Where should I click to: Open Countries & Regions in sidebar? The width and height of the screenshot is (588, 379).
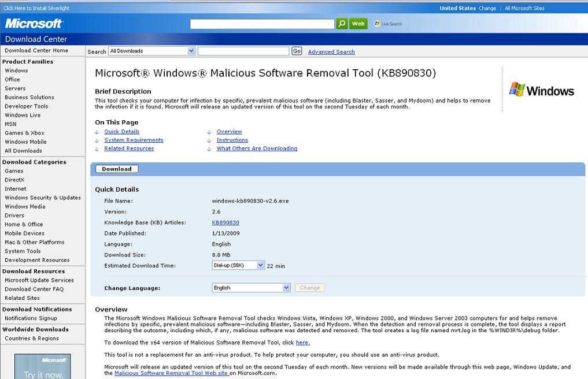pyautogui.click(x=32, y=339)
